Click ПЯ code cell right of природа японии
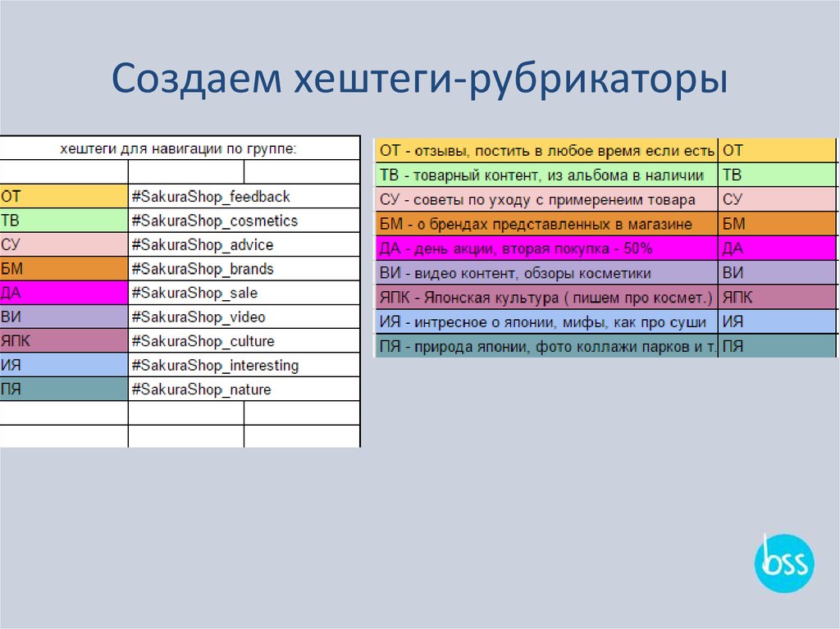The width and height of the screenshot is (840, 629). click(777, 347)
